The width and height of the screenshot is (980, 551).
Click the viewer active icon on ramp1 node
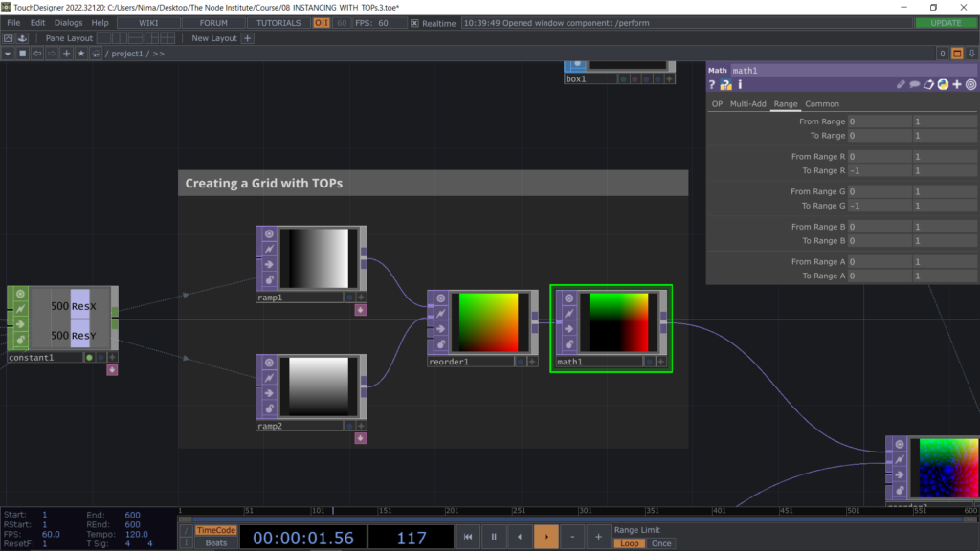[269, 233]
